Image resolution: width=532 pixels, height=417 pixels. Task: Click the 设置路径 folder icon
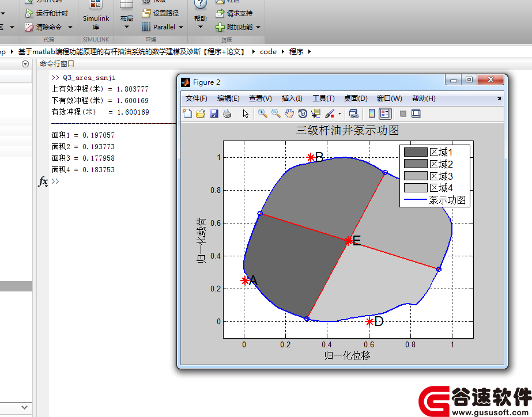[x=146, y=13]
